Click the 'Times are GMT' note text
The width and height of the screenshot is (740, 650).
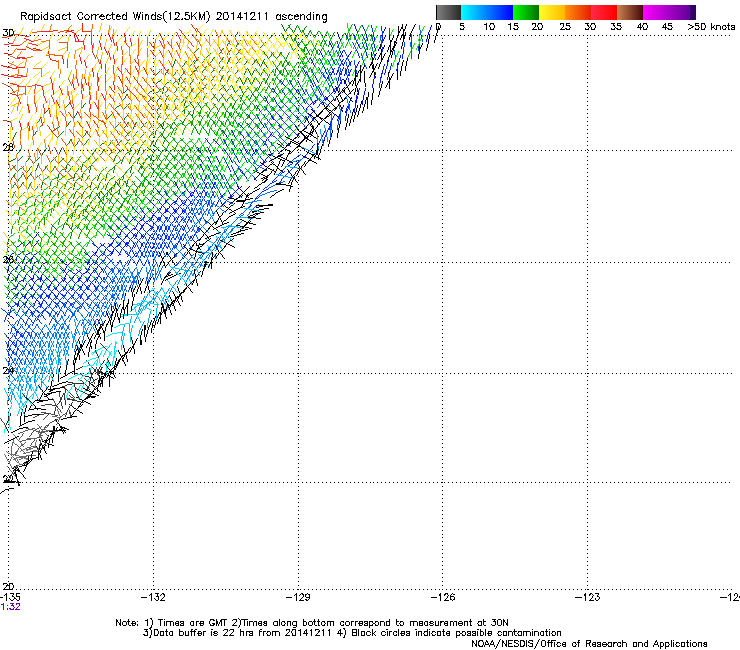tap(191, 623)
